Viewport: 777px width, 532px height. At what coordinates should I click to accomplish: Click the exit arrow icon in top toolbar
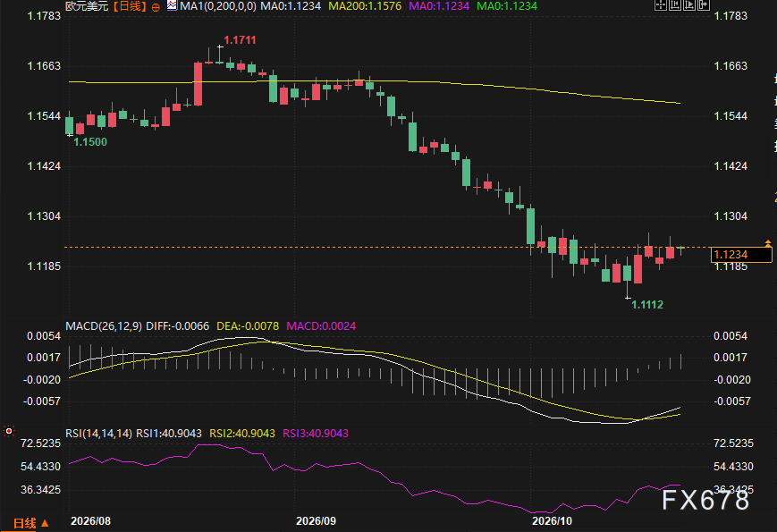[x=704, y=5]
